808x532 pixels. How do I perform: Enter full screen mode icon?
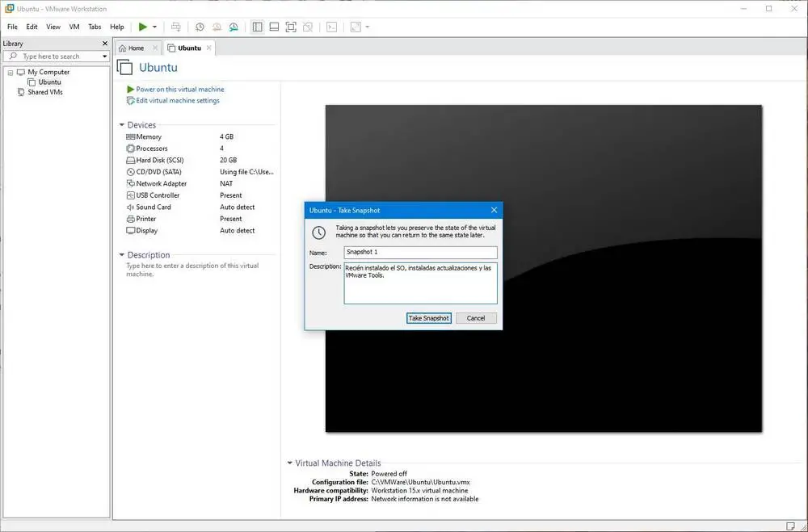pos(291,27)
